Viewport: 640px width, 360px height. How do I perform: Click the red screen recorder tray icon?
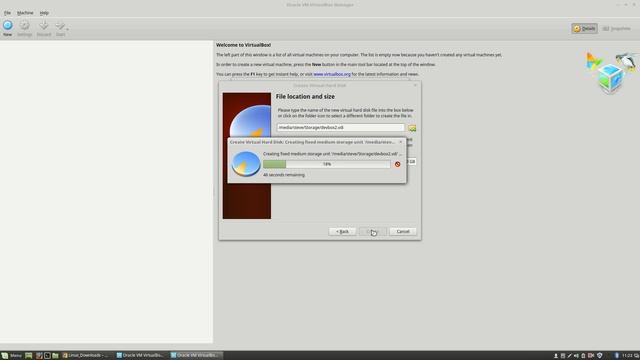click(591, 356)
